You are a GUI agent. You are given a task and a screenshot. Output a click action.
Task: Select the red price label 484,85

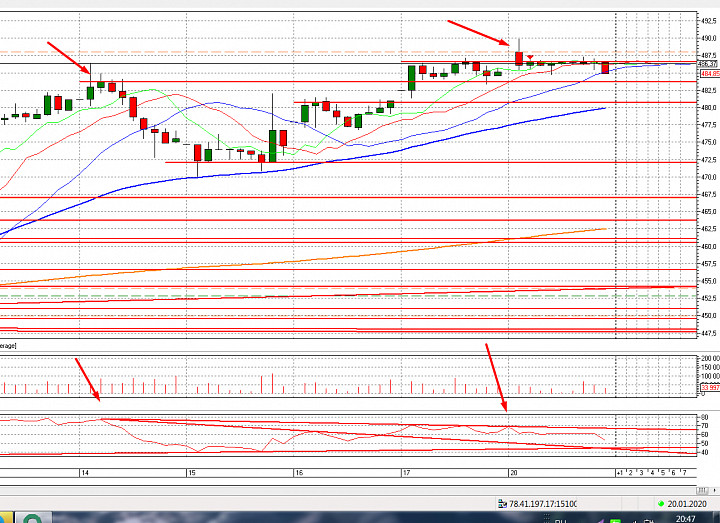(x=710, y=73)
